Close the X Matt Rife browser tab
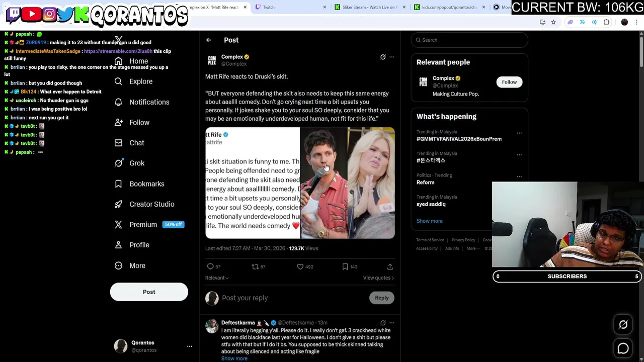The image size is (644, 362). coord(245,7)
